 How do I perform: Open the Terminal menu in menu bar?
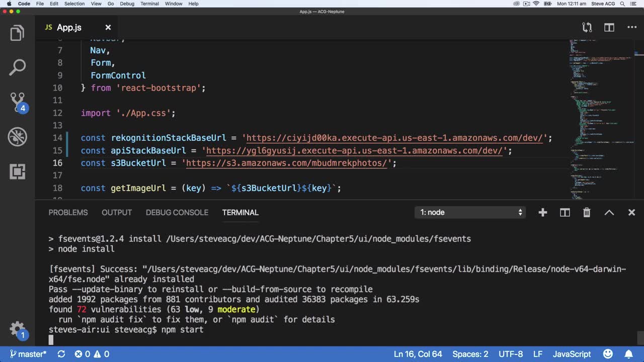point(150,4)
